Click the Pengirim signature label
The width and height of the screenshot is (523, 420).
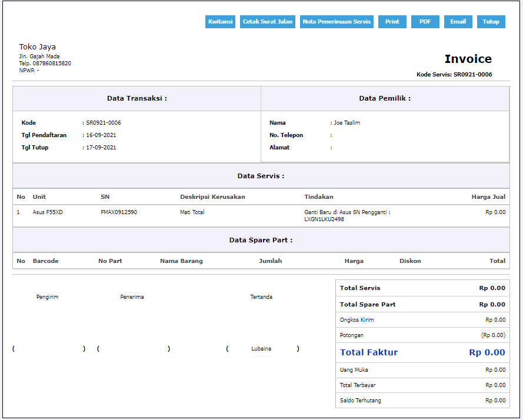[48, 297]
